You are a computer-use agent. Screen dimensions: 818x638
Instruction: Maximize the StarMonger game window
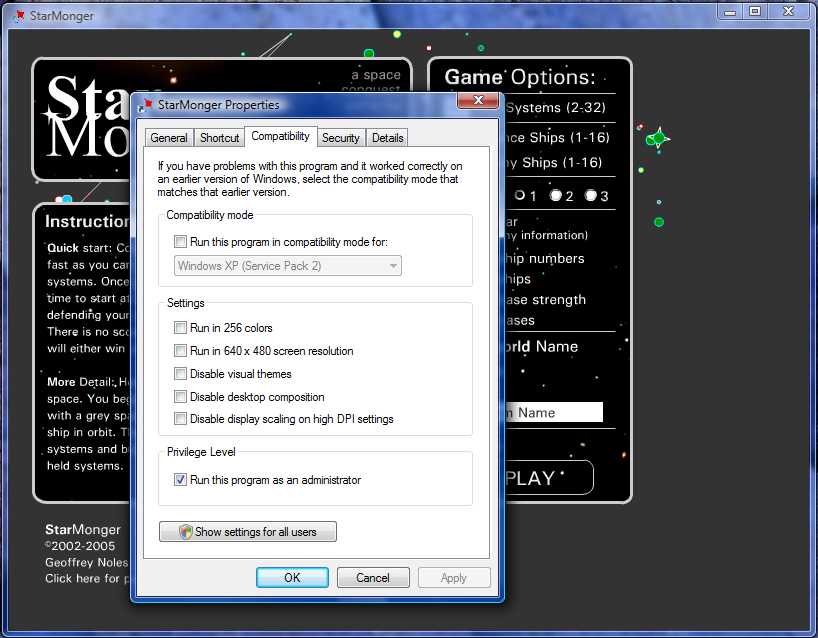click(x=755, y=11)
